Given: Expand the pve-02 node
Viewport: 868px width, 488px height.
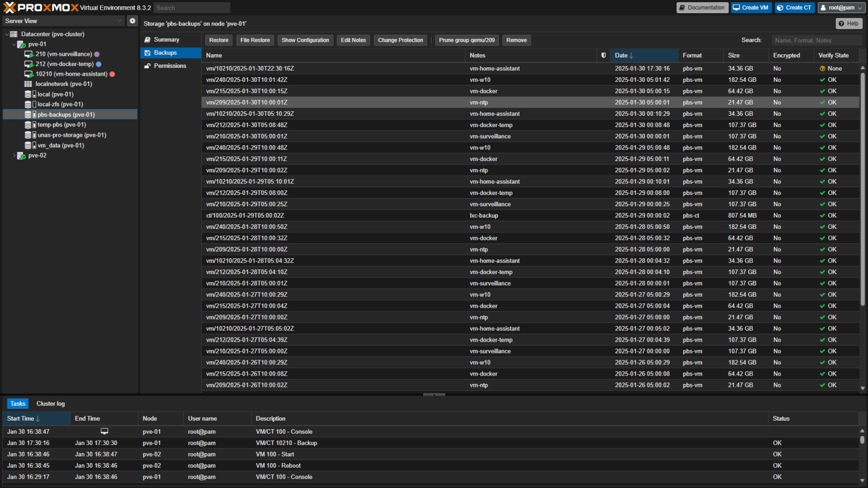Looking at the screenshot, I should coord(14,155).
